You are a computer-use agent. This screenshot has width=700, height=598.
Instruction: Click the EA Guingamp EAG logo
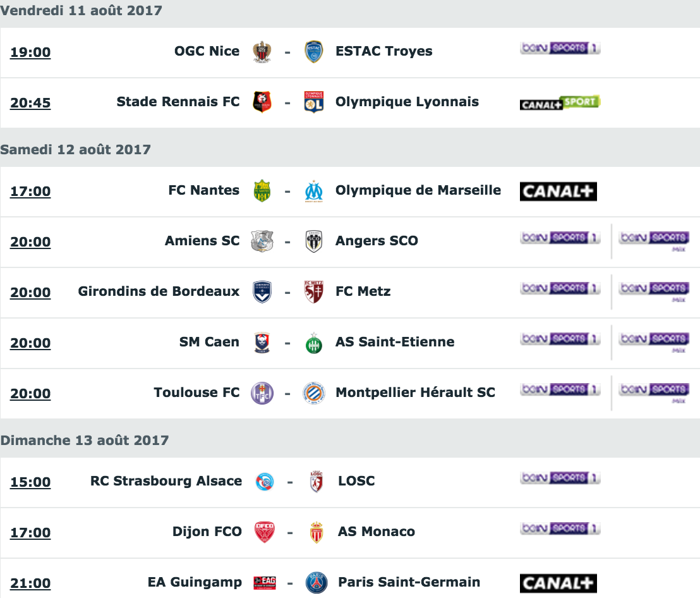(264, 583)
